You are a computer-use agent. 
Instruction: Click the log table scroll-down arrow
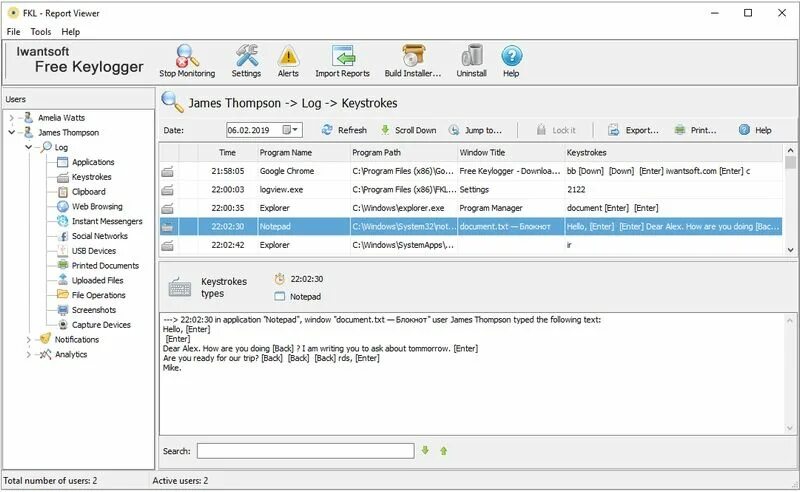[790, 250]
